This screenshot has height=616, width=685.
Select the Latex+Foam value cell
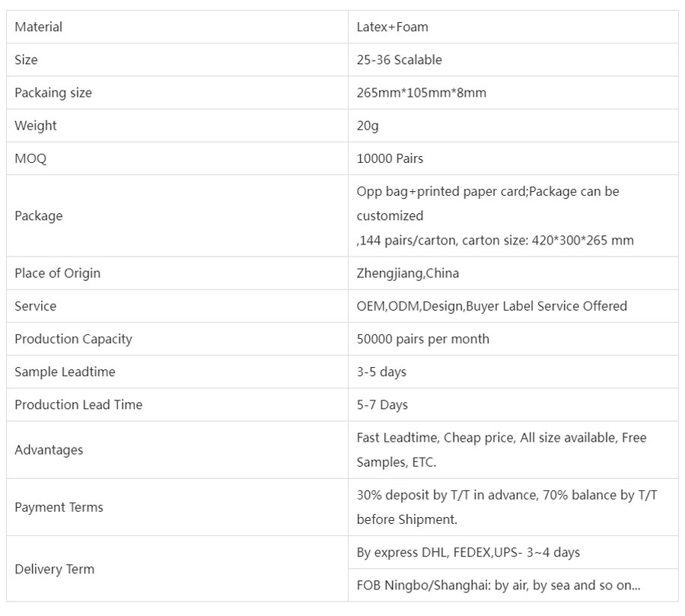click(513, 27)
